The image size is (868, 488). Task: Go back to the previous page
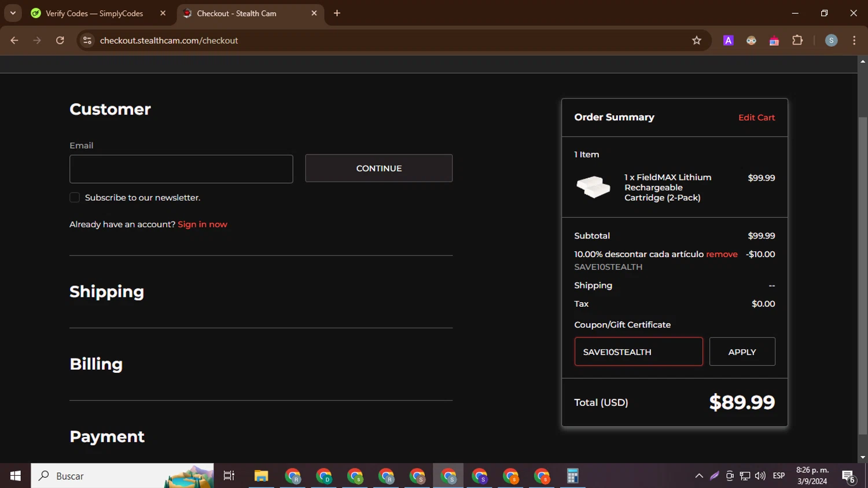pyautogui.click(x=14, y=41)
